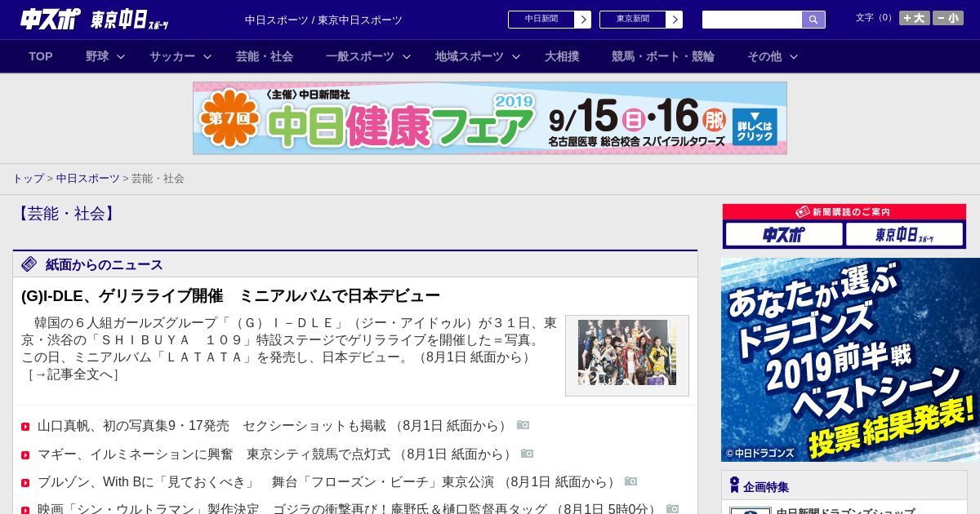
Task: Click 詳しくはクリック button on banner
Action: [x=755, y=126]
